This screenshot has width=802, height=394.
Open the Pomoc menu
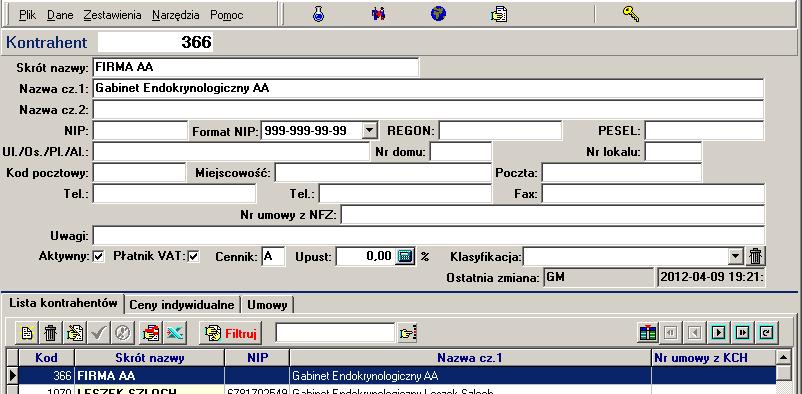227,15
